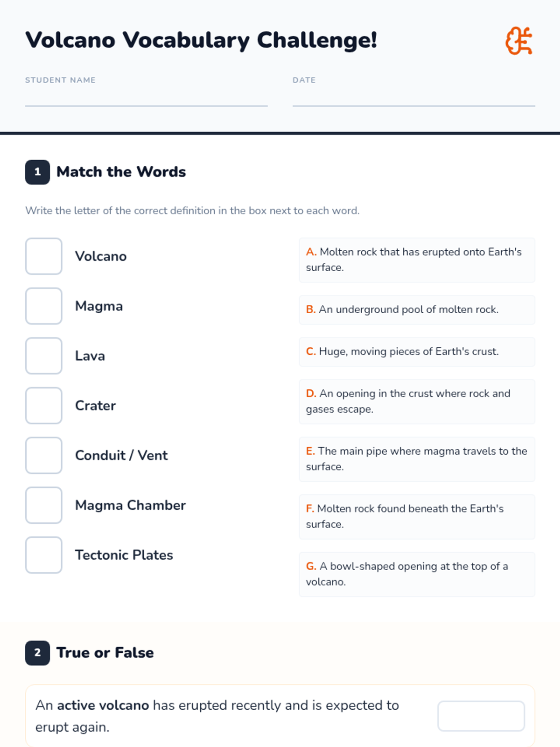This screenshot has height=747, width=560.
Task: Click the section 1 number badge
Action: pyautogui.click(x=37, y=172)
